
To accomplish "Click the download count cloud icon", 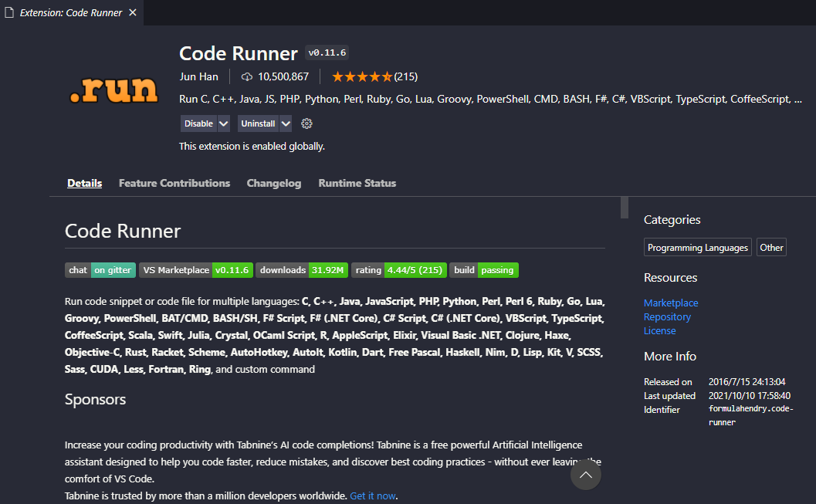I will coord(247,76).
